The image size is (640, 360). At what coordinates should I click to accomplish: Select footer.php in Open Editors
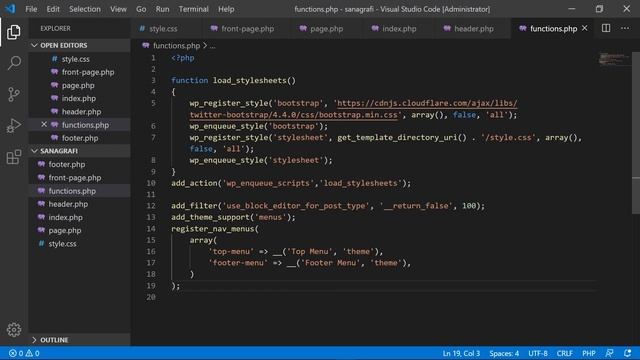[80, 138]
